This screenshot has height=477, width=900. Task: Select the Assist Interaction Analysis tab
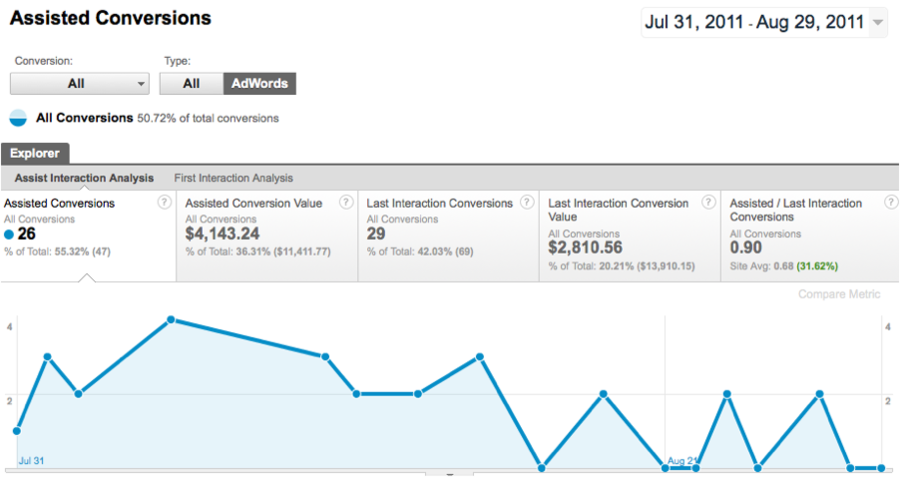(84, 178)
